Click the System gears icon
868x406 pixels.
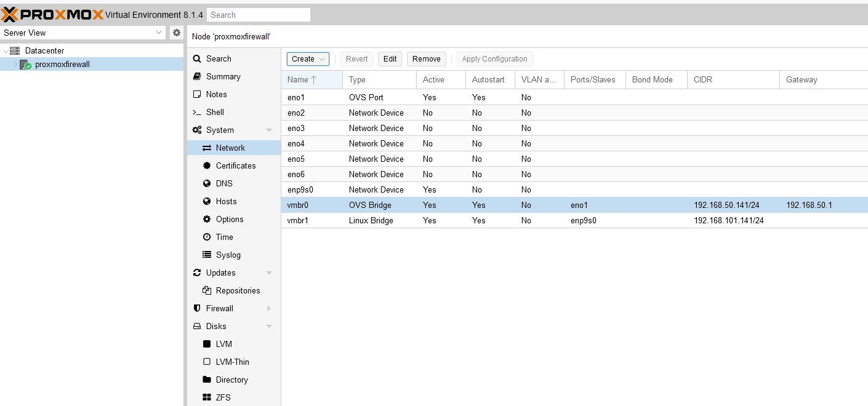tap(197, 130)
